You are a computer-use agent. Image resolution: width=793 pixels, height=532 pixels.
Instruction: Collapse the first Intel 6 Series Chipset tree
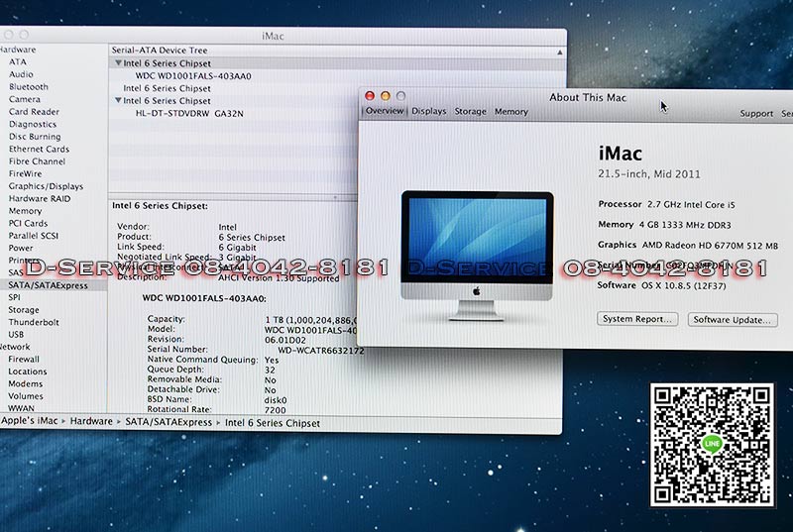(x=118, y=63)
